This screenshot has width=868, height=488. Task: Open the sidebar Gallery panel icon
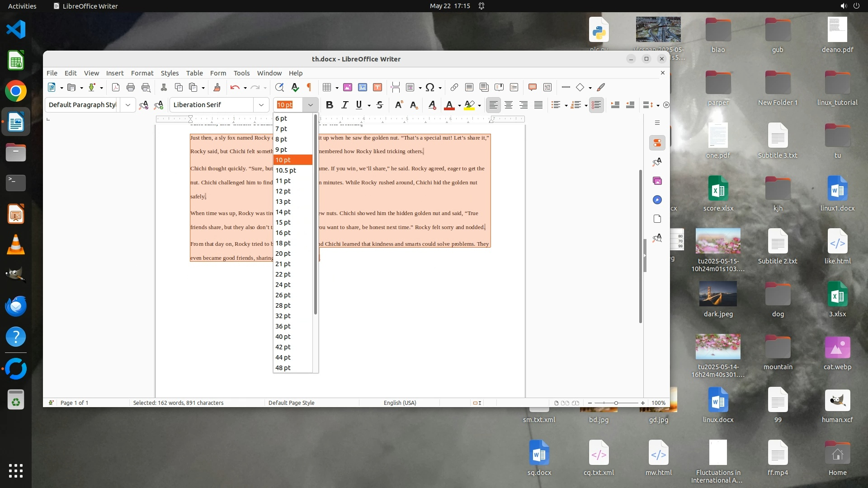point(657,181)
